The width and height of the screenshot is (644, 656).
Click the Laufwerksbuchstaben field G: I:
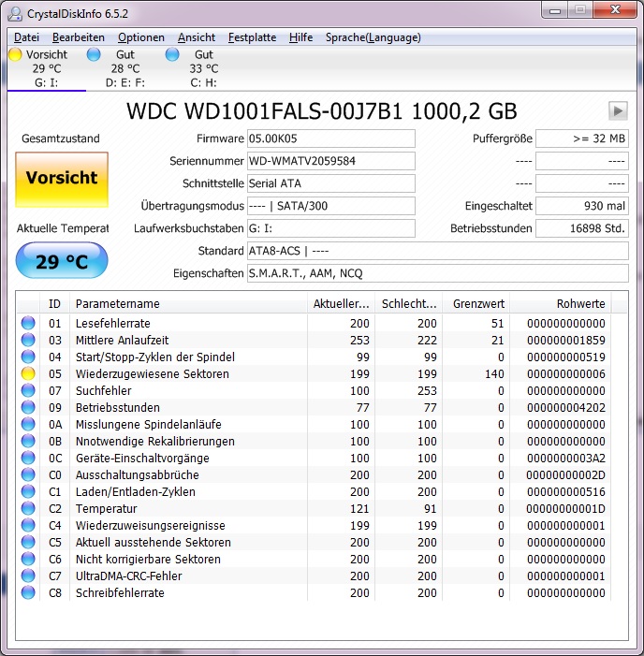pyautogui.click(x=331, y=228)
